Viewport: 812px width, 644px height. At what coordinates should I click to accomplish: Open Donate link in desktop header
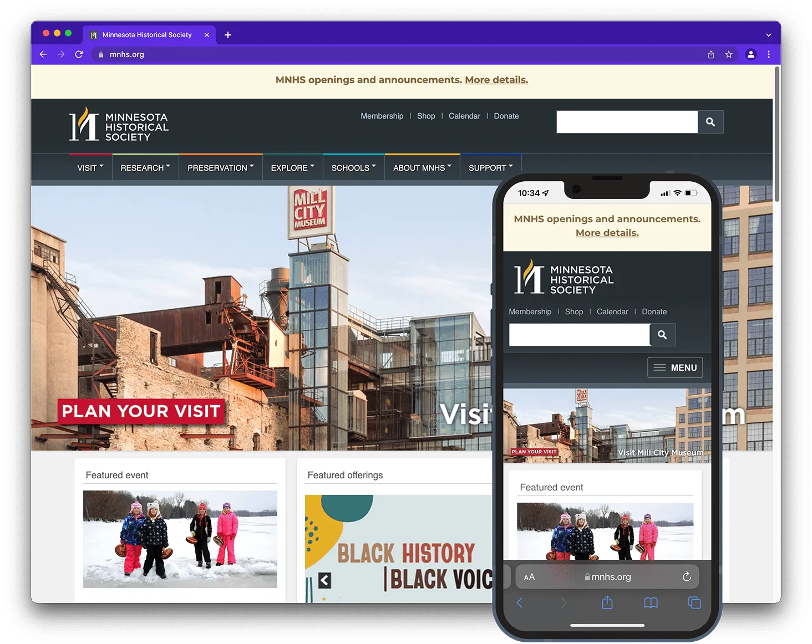coord(506,116)
